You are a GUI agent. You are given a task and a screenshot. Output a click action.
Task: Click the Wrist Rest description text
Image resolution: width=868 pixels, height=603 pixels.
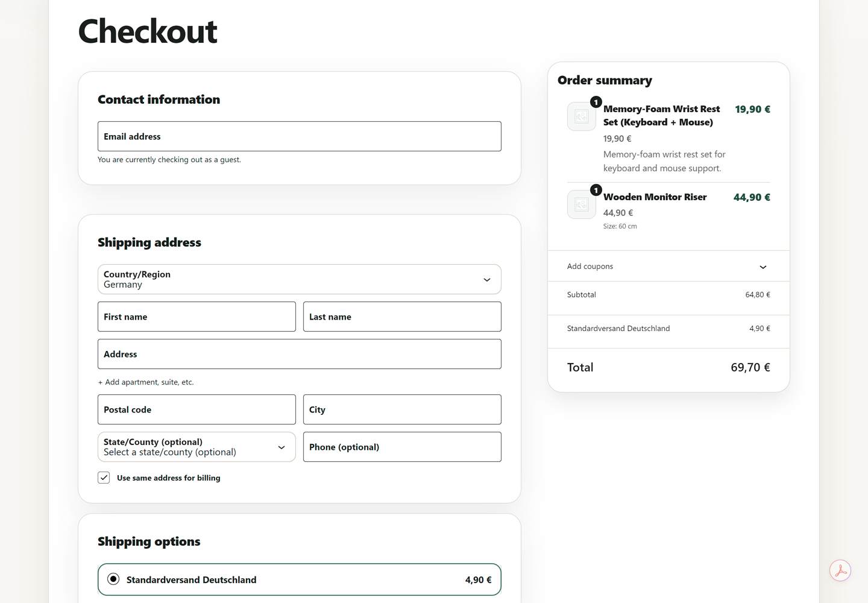[x=664, y=161]
